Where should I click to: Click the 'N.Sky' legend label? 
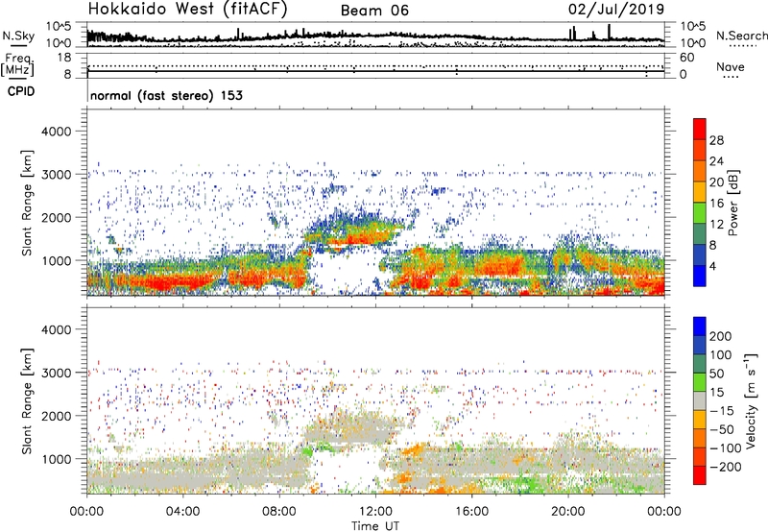18,36
